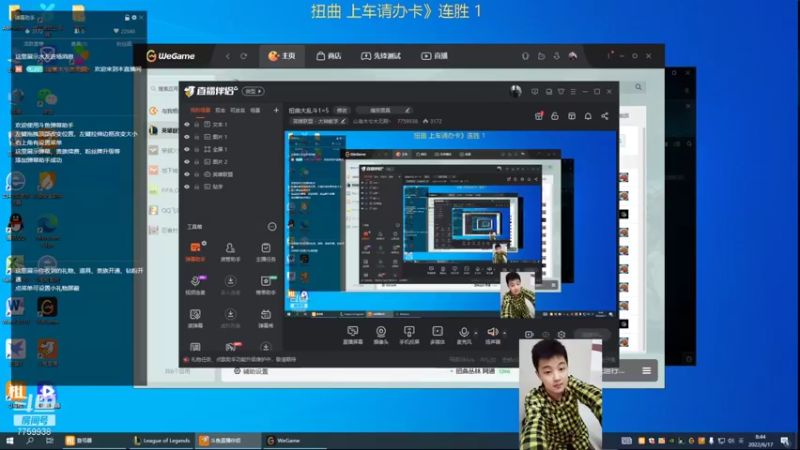Image resolution: width=800 pixels, height=450 pixels.
Task: Collapse the 工具箱 toolbox section
Action: (x=272, y=227)
